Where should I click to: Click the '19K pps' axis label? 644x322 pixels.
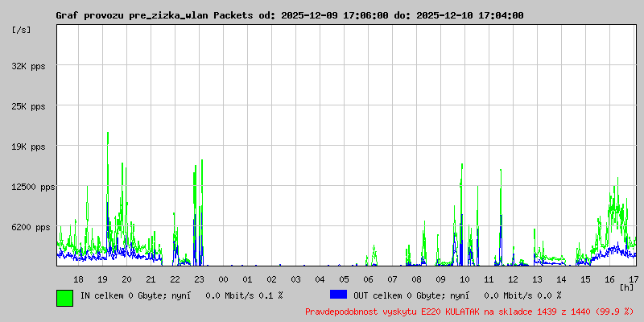click(x=29, y=147)
